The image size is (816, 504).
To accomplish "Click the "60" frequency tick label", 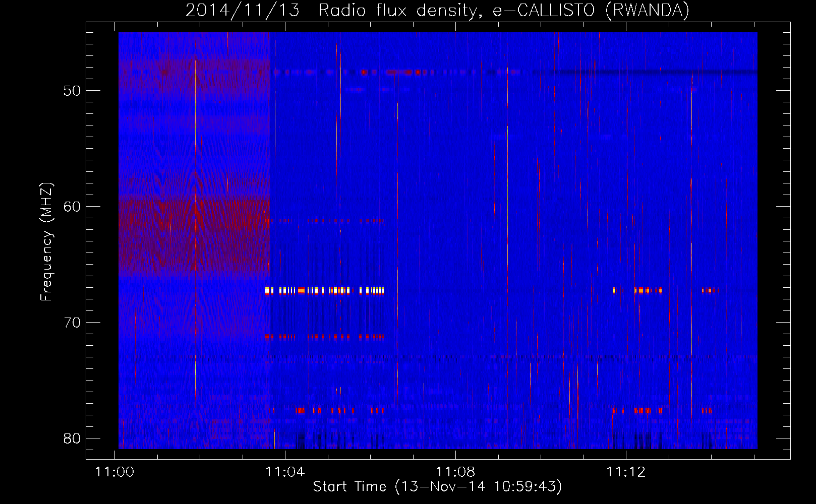I will (x=72, y=207).
